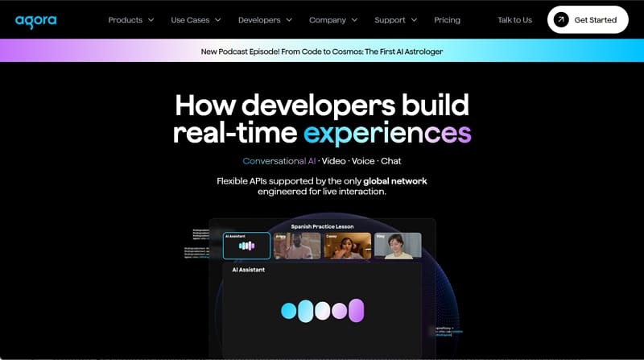Open the Developers menu

259,19
